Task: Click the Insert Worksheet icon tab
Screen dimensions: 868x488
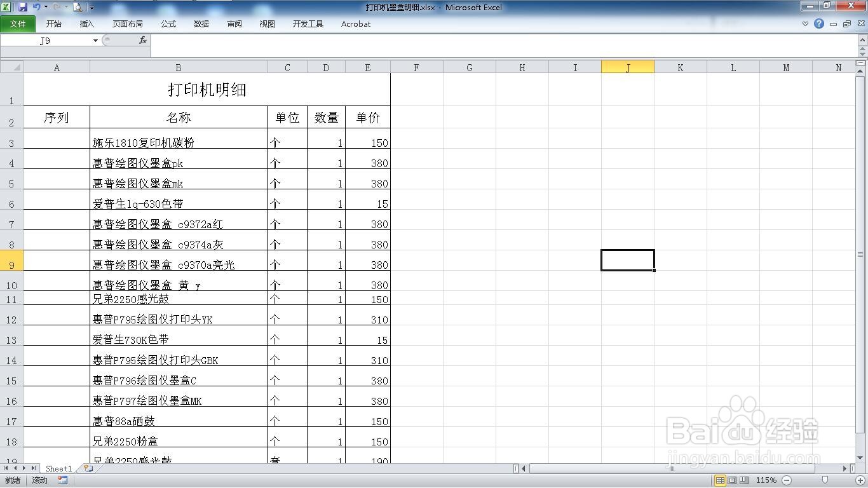Action: [x=88, y=468]
